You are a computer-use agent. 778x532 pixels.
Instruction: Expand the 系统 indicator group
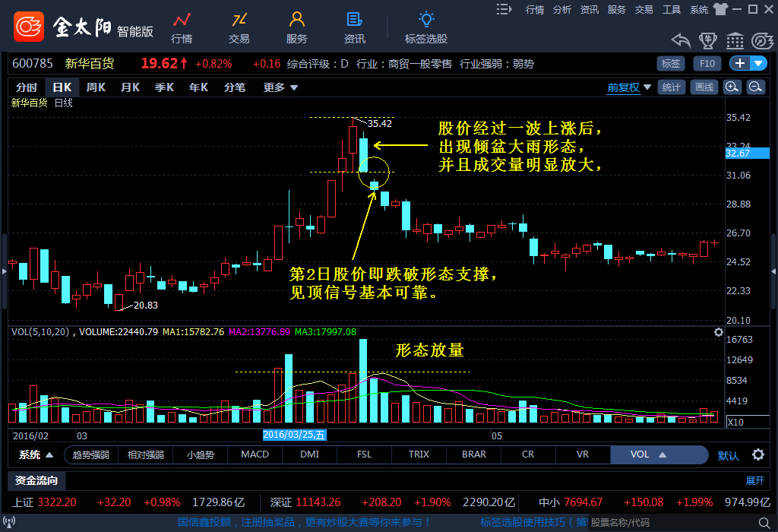[36, 454]
